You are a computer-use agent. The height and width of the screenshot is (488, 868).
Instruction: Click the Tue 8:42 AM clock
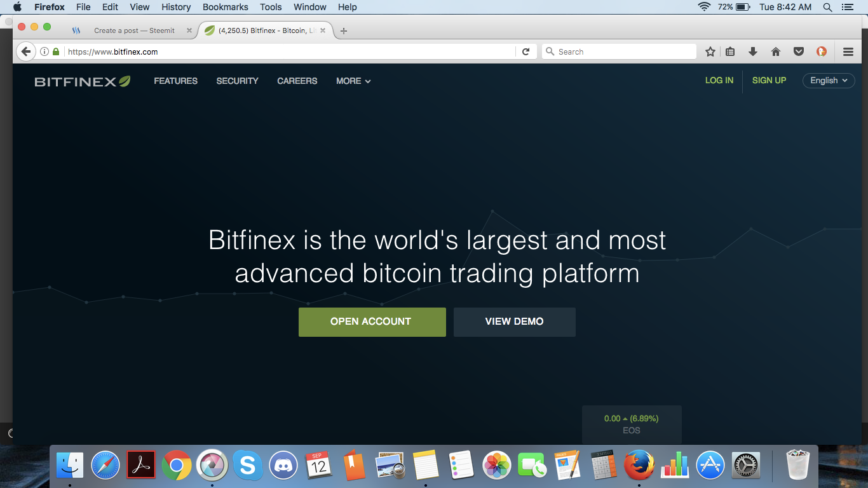pos(785,7)
